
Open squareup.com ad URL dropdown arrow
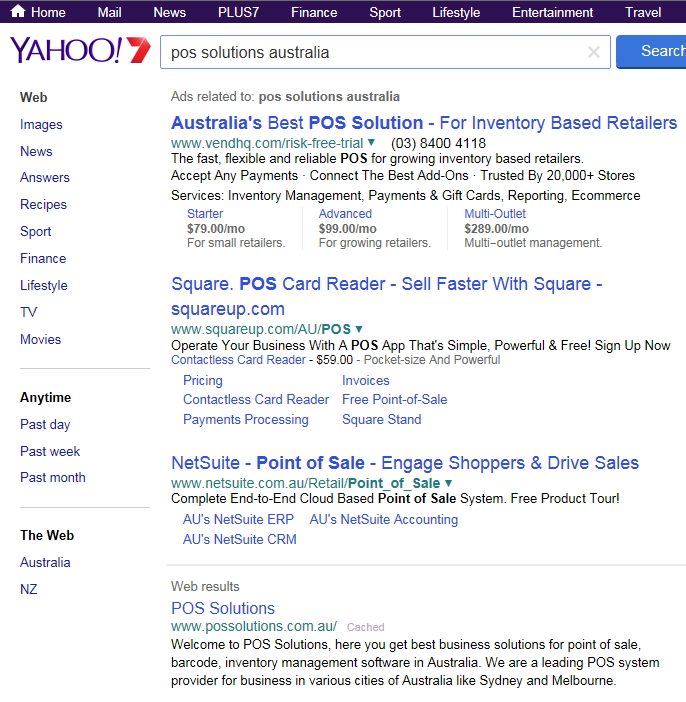pyautogui.click(x=359, y=329)
